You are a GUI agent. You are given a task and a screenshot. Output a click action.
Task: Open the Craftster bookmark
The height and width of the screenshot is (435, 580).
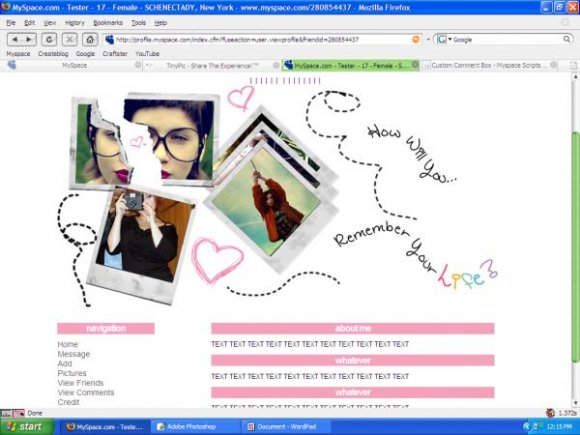coord(115,54)
